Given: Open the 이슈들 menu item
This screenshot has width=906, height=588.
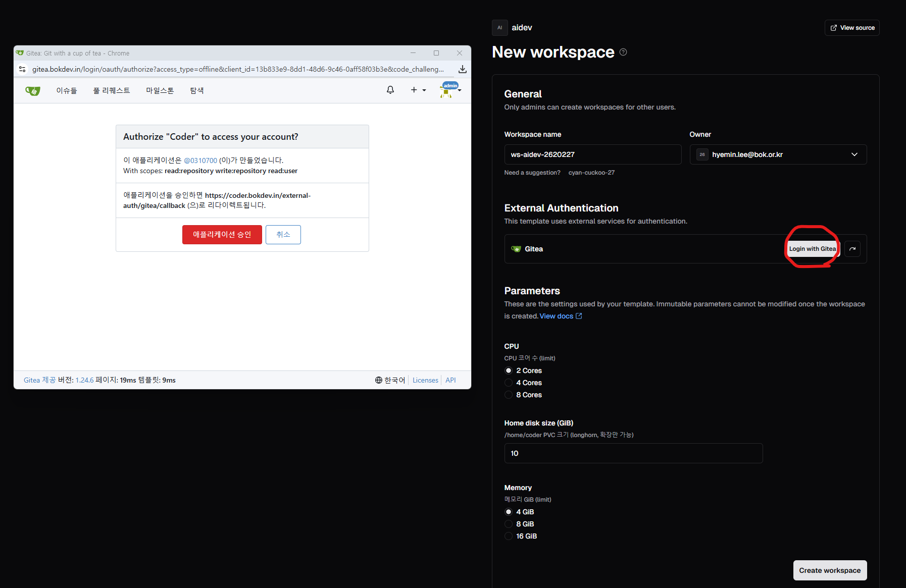Looking at the screenshot, I should [67, 90].
